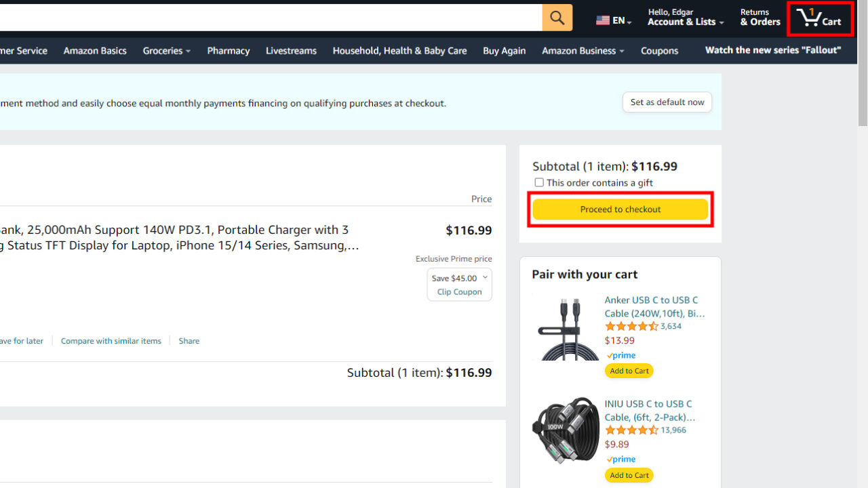This screenshot has width=868, height=488.
Task: Check the 'This order contains a gift' box
Action: pos(539,182)
